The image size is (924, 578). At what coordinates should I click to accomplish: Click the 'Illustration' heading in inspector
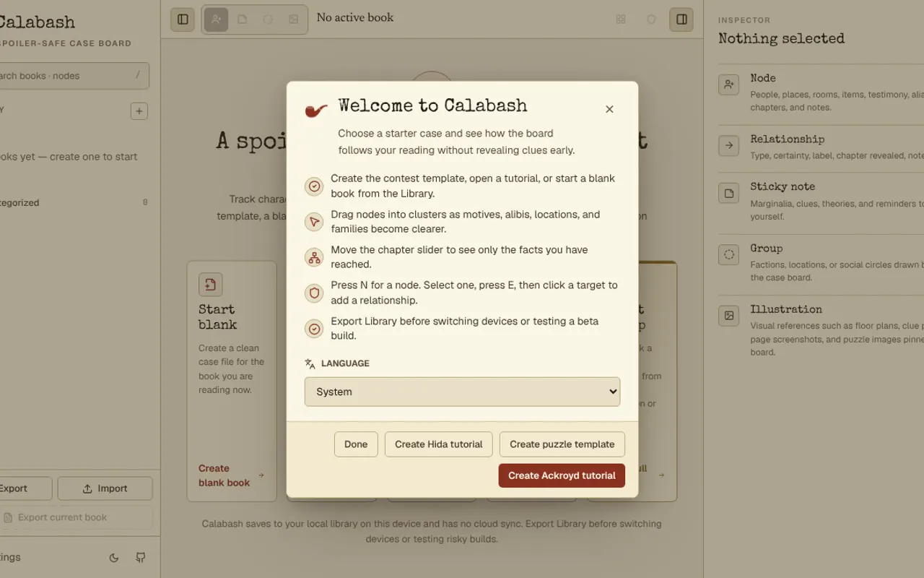pos(786,309)
